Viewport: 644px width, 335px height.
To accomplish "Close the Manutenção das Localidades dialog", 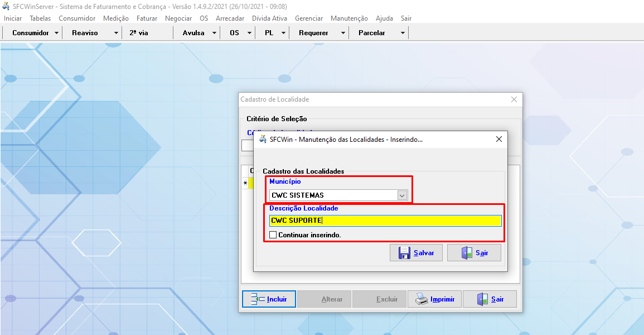I will (x=499, y=139).
